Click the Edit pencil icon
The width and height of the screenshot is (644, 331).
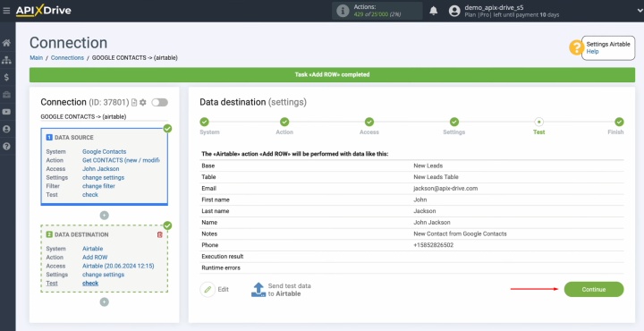(x=208, y=290)
